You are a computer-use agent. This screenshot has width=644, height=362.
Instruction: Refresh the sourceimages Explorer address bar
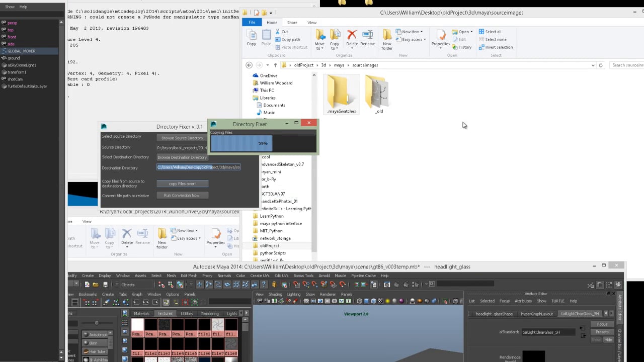600,65
